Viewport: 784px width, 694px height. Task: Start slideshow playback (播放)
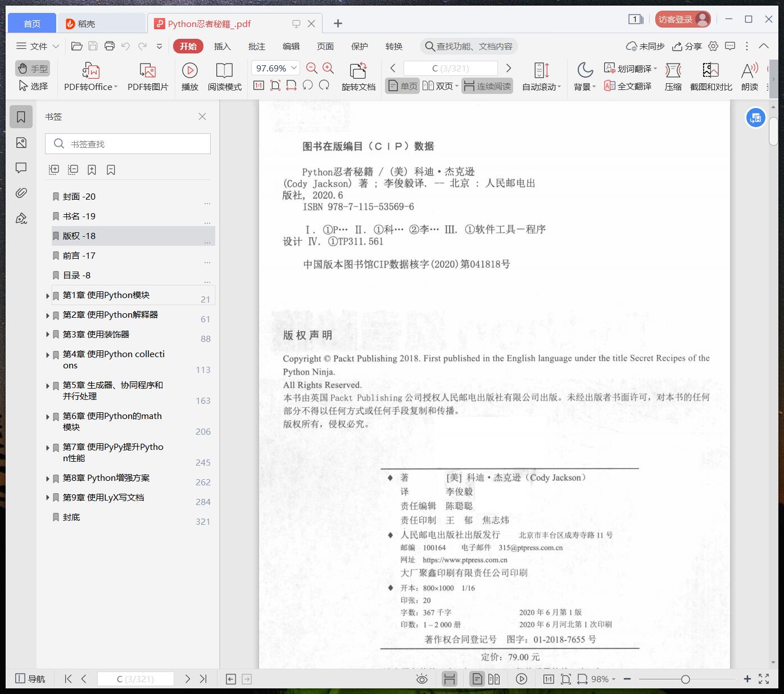(x=190, y=76)
